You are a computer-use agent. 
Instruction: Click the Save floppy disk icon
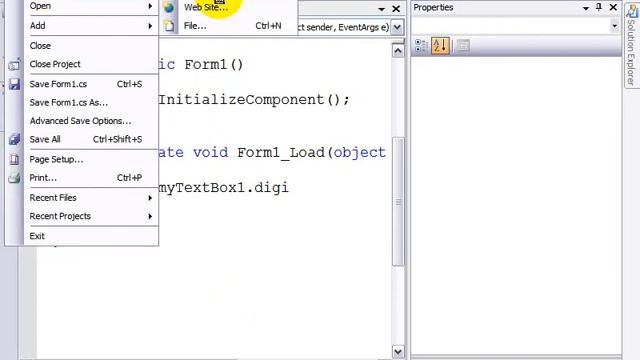(14, 84)
